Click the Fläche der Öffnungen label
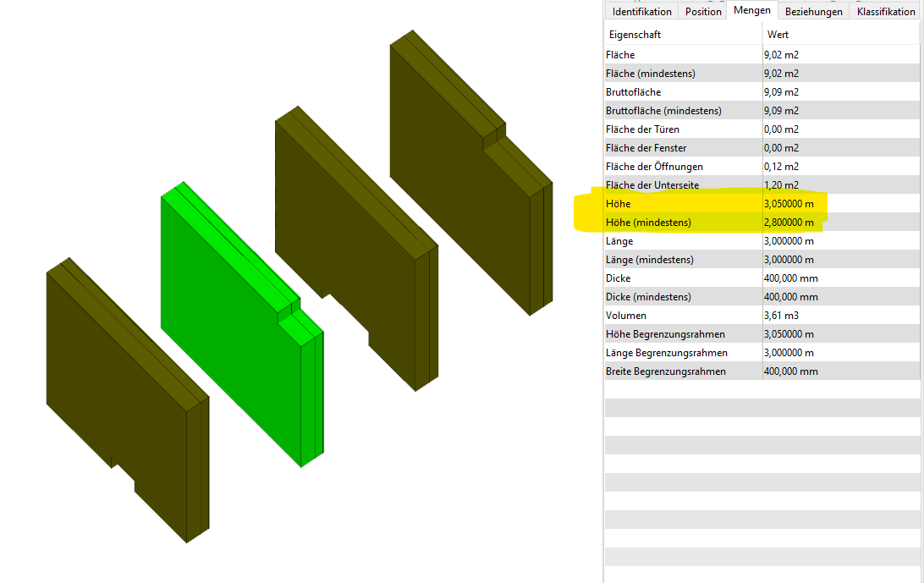The image size is (924, 583). 654,167
